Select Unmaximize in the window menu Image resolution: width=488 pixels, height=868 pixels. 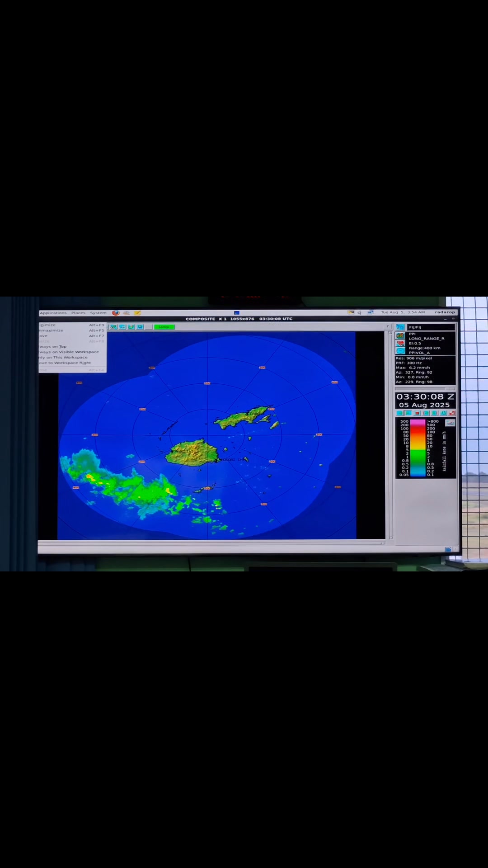72,330
